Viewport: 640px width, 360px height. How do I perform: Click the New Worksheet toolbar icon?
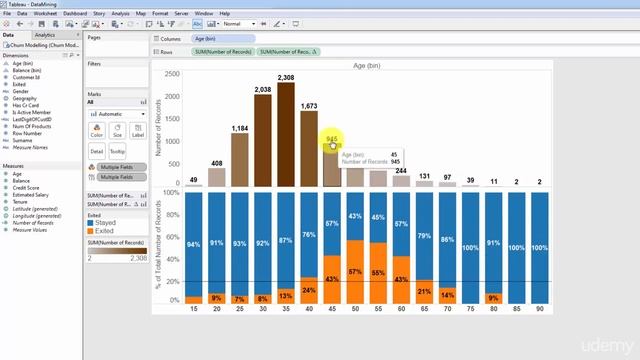coord(69,24)
